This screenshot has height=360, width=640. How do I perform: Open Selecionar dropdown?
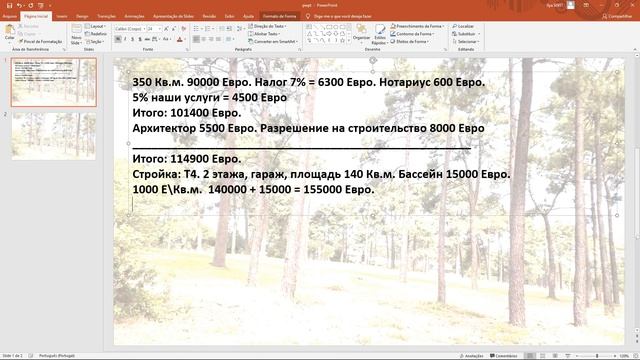[x=466, y=42]
